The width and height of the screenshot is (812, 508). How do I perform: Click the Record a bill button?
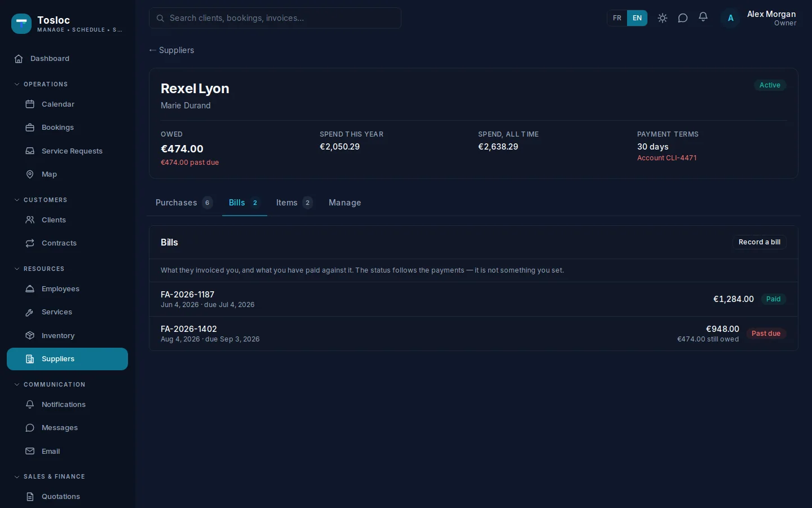(760, 242)
